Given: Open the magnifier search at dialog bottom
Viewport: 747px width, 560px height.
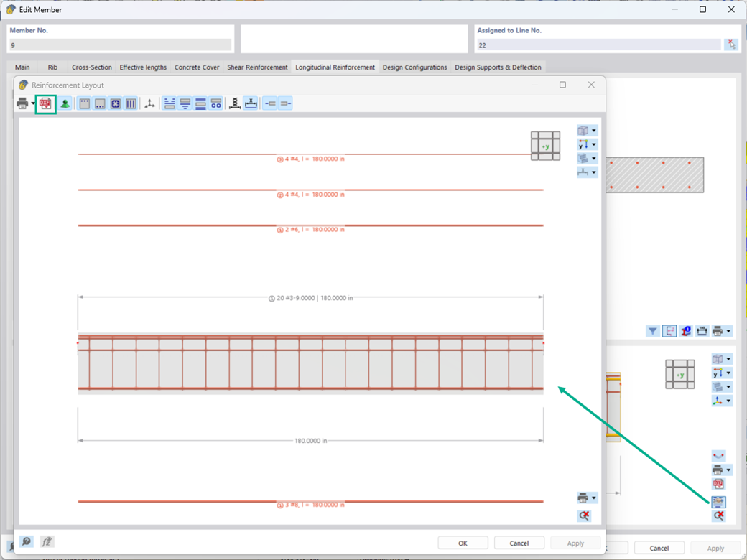Looking at the screenshot, I should coord(26,541).
